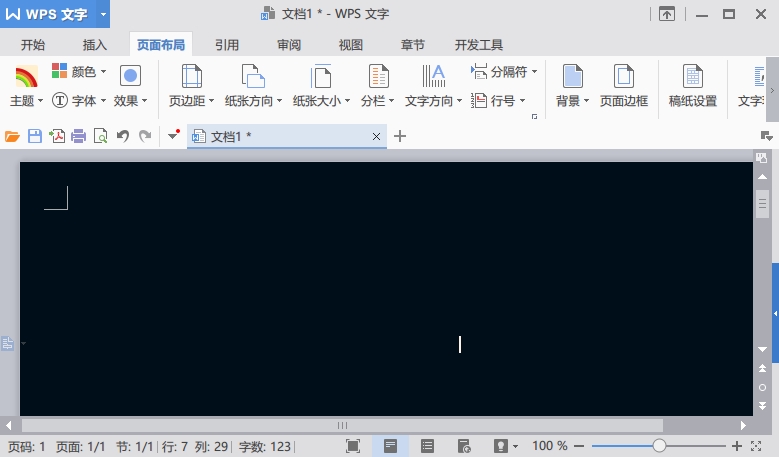This screenshot has width=779, height=457.
Task: Click the previous page double-arrow button
Action: click(762, 368)
